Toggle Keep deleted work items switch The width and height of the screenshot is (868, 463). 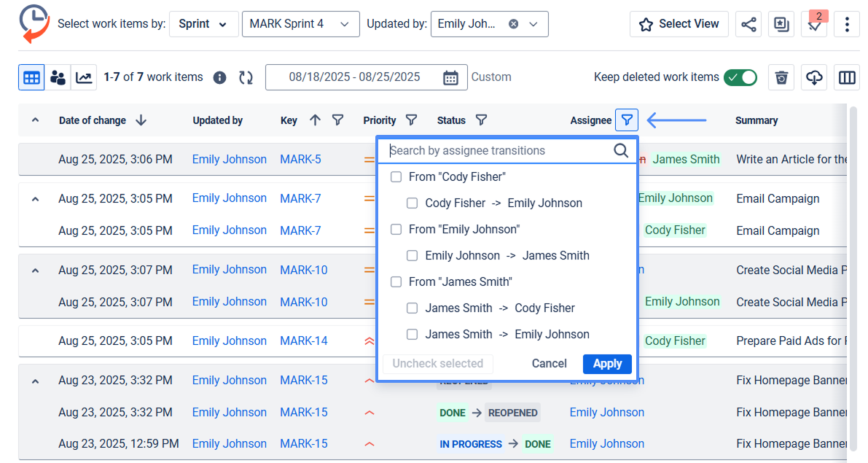pos(740,77)
